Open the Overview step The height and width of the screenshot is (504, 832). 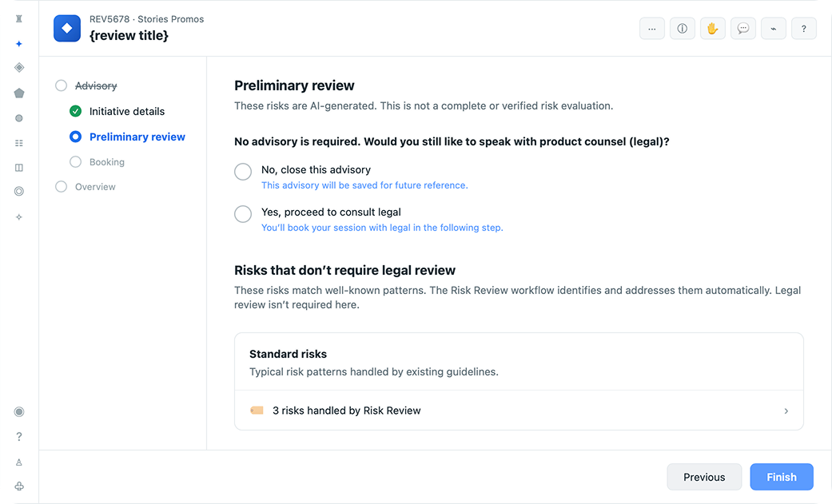point(95,187)
